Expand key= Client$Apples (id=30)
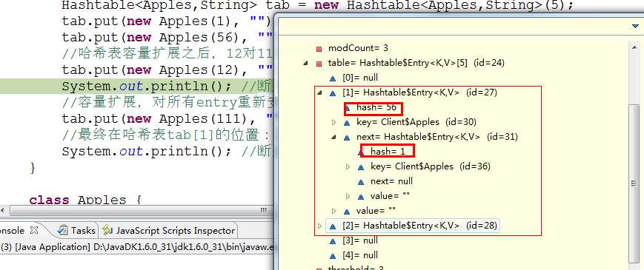 pyautogui.click(x=334, y=122)
